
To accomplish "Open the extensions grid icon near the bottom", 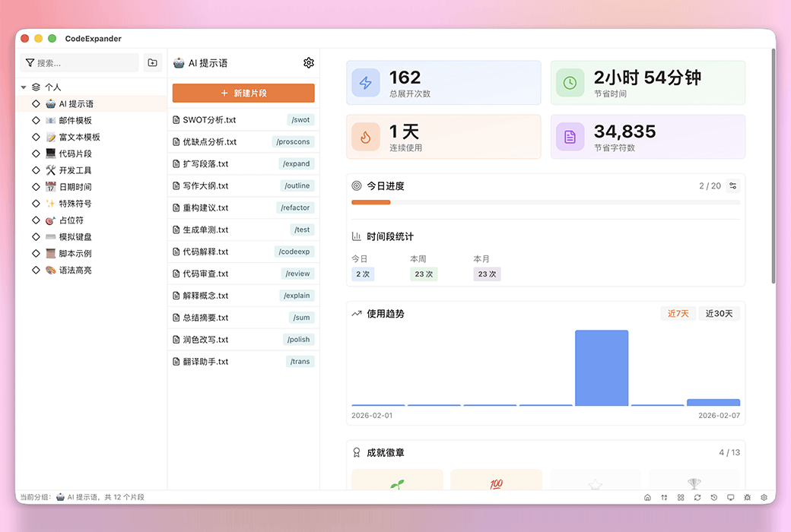I will pos(681,498).
